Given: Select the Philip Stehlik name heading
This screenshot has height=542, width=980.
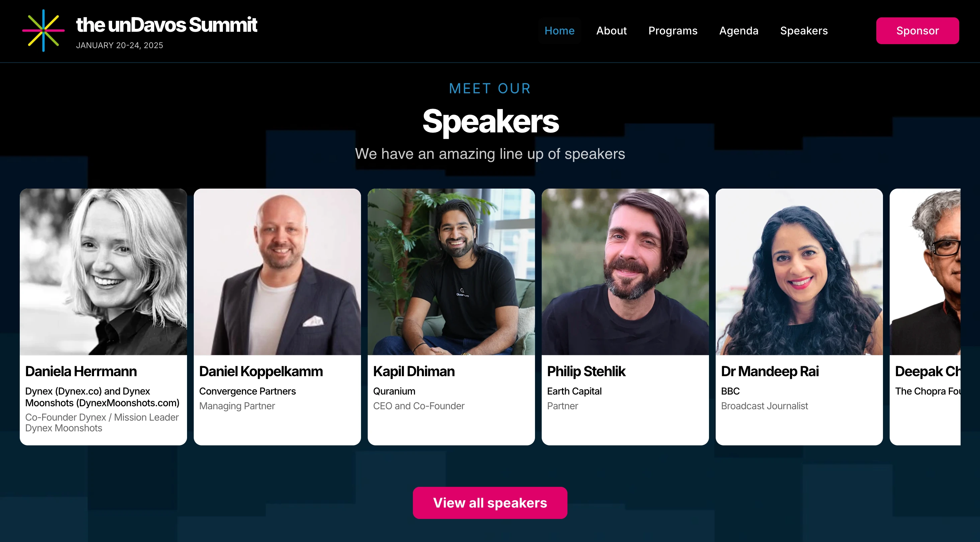Looking at the screenshot, I should point(586,371).
